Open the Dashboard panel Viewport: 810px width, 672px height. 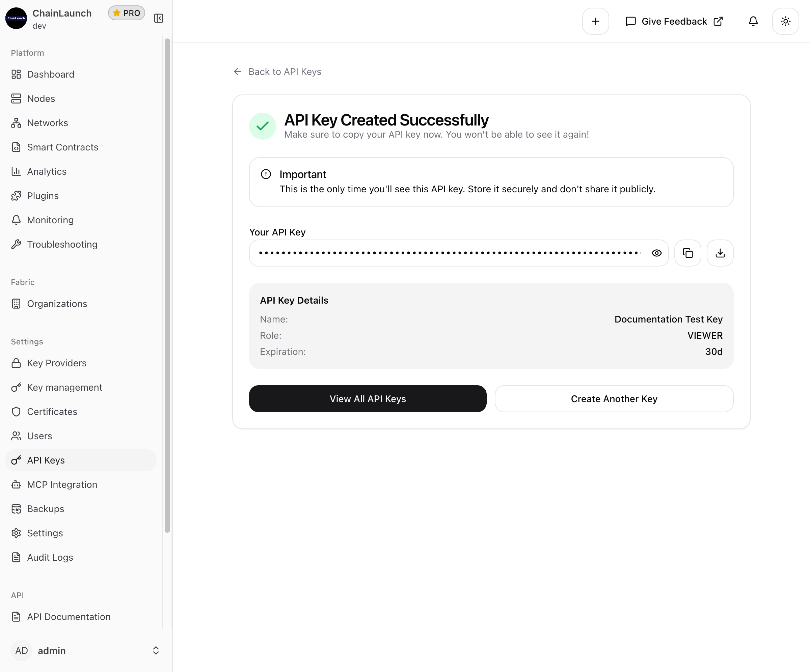(51, 74)
